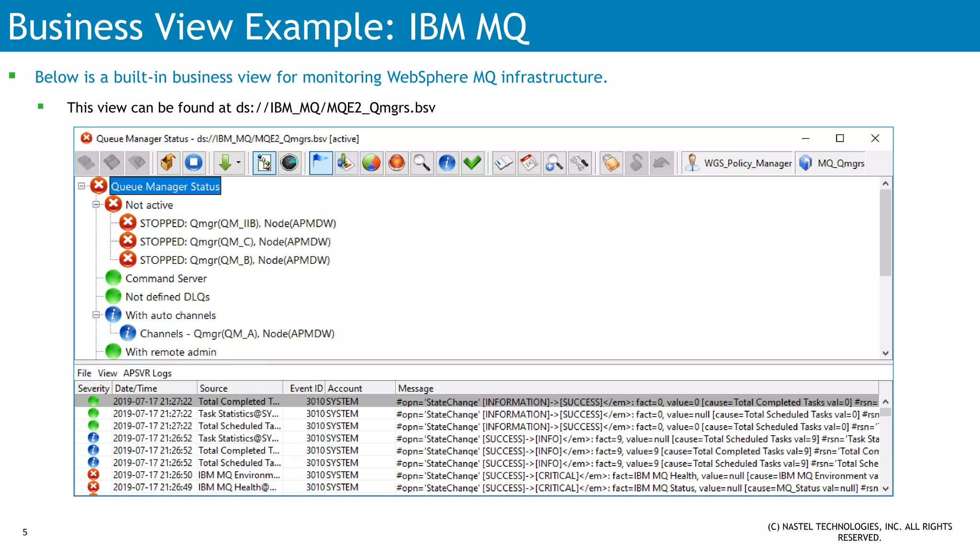Image resolution: width=980 pixels, height=551 pixels.
Task: Sort by the Severity column header
Action: [x=93, y=388]
